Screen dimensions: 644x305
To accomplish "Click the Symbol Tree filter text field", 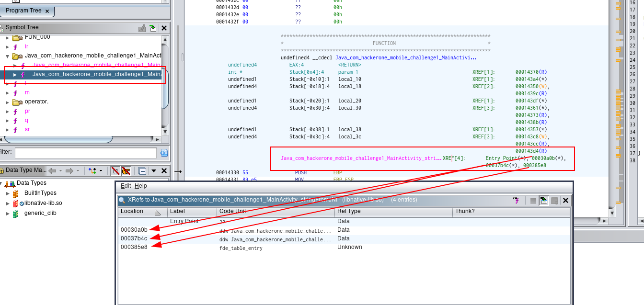I will click(x=85, y=153).
